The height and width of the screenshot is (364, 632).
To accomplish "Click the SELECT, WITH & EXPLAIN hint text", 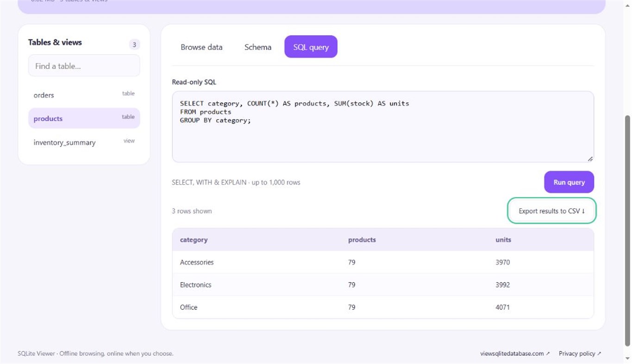I will point(236,182).
